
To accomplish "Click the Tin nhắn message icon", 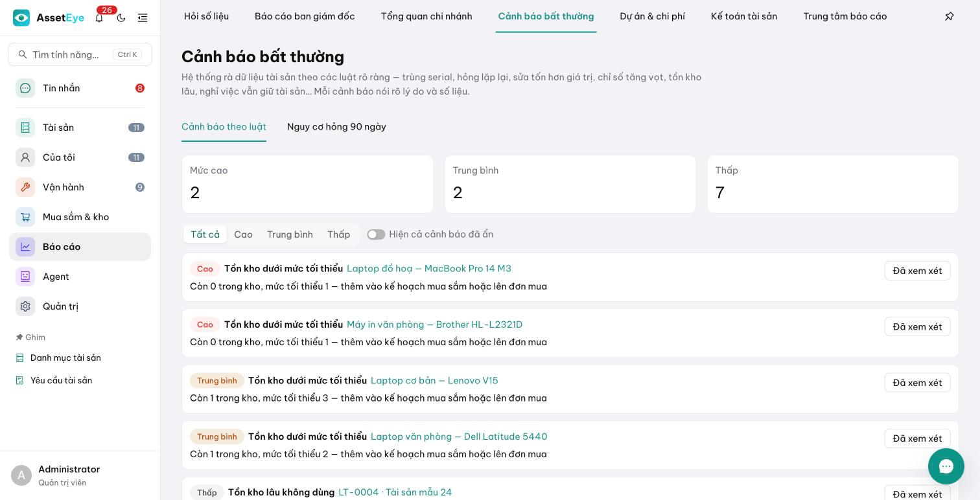I will click(x=25, y=88).
